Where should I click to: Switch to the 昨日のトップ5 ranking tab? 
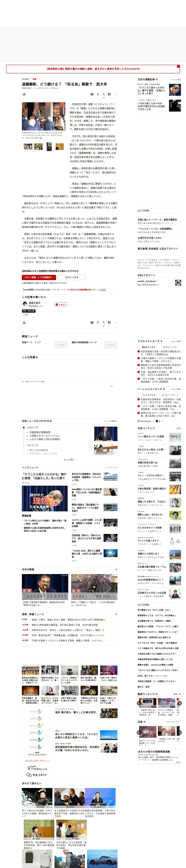[170, 347]
